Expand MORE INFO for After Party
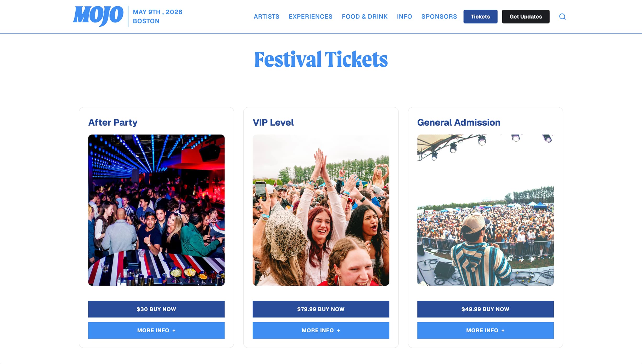This screenshot has width=642, height=364. [x=156, y=330]
